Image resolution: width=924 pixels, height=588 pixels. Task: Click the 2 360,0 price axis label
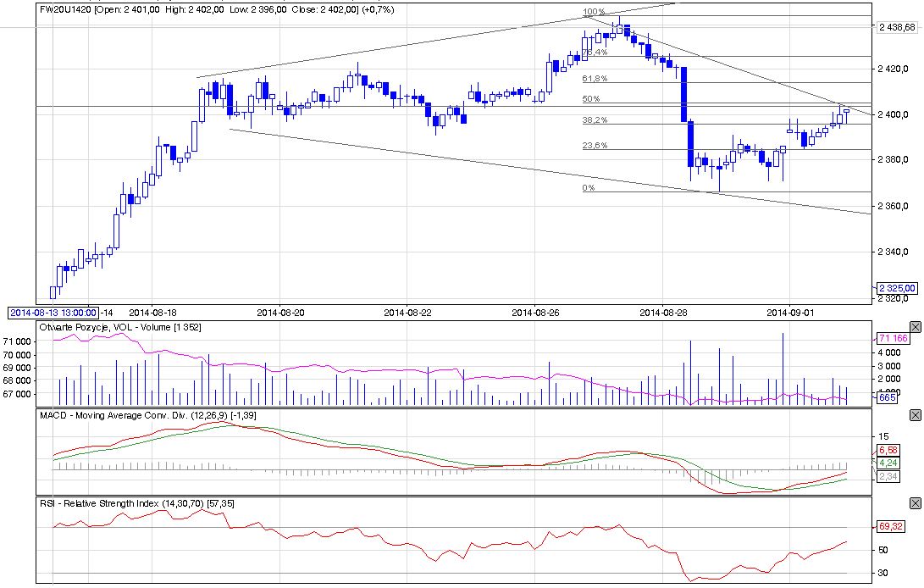click(892, 206)
